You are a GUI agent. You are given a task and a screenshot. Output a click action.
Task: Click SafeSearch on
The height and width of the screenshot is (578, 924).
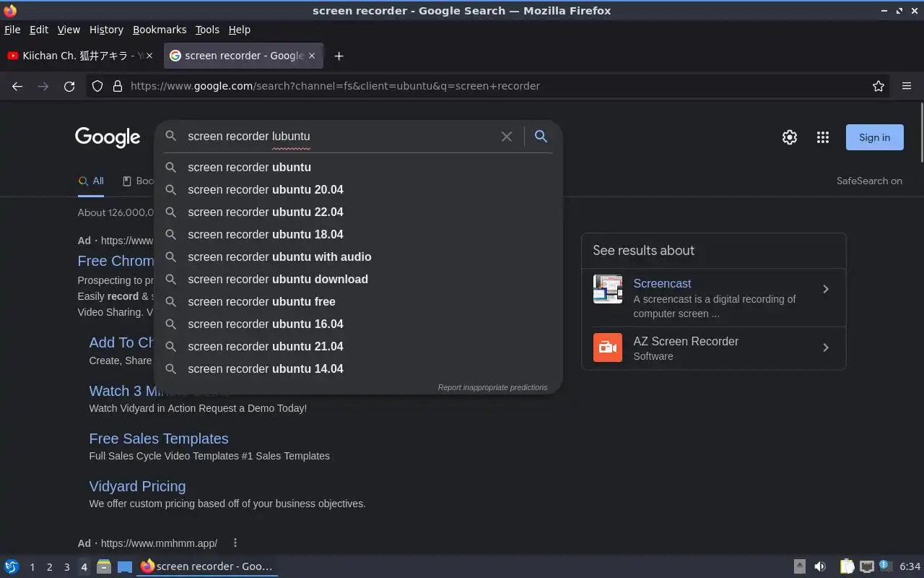coord(869,181)
